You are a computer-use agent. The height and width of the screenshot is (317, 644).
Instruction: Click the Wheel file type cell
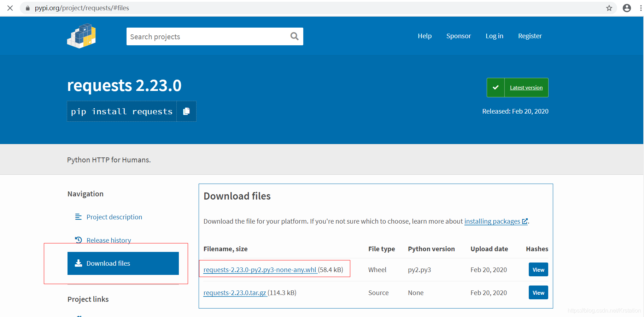377,270
